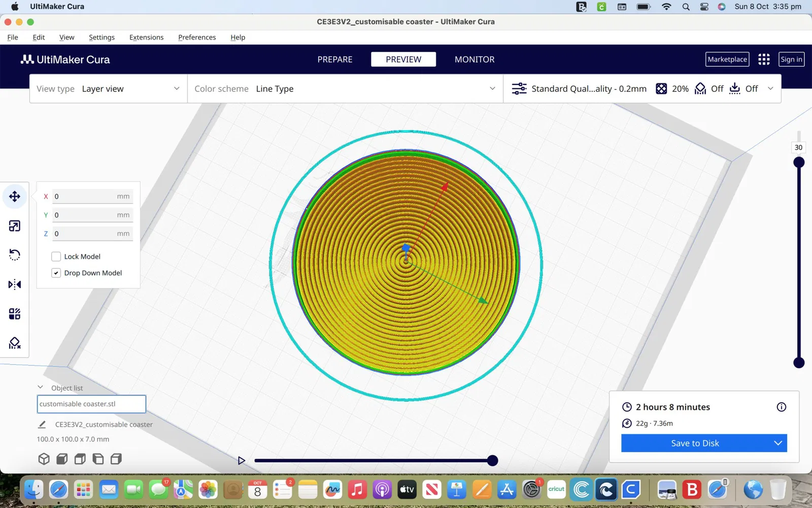The height and width of the screenshot is (508, 812).
Task: Open Control Center in the menu bar
Action: (x=704, y=7)
